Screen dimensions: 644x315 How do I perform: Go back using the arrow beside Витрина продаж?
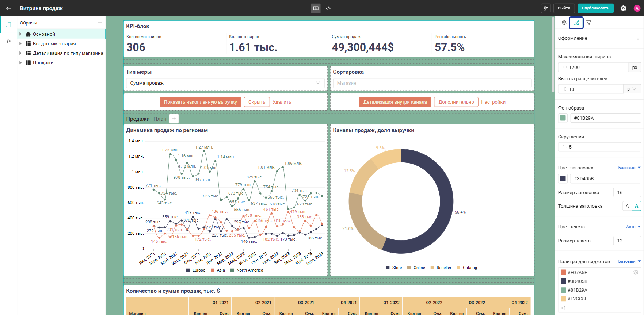coord(9,8)
